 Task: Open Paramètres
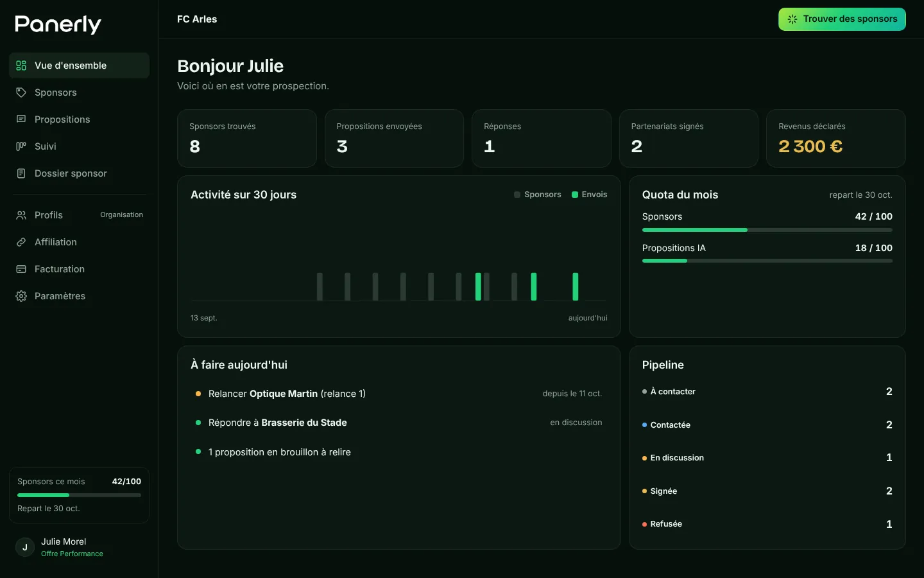79,296
